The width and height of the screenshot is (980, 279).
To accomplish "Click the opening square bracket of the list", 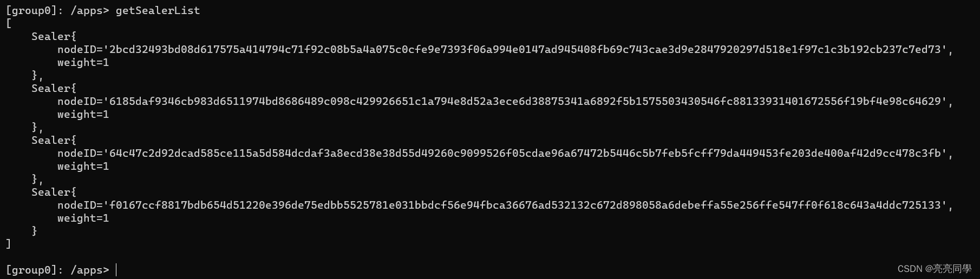I will click(9, 24).
